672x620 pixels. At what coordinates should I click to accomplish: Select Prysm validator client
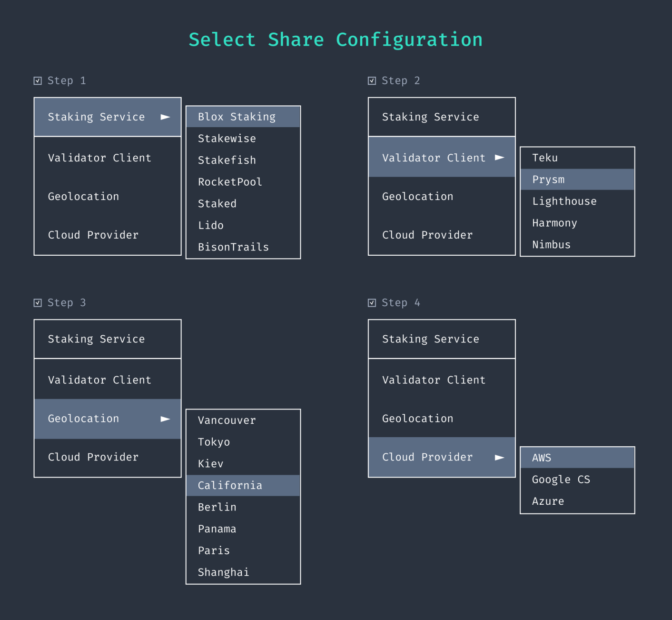(x=548, y=180)
